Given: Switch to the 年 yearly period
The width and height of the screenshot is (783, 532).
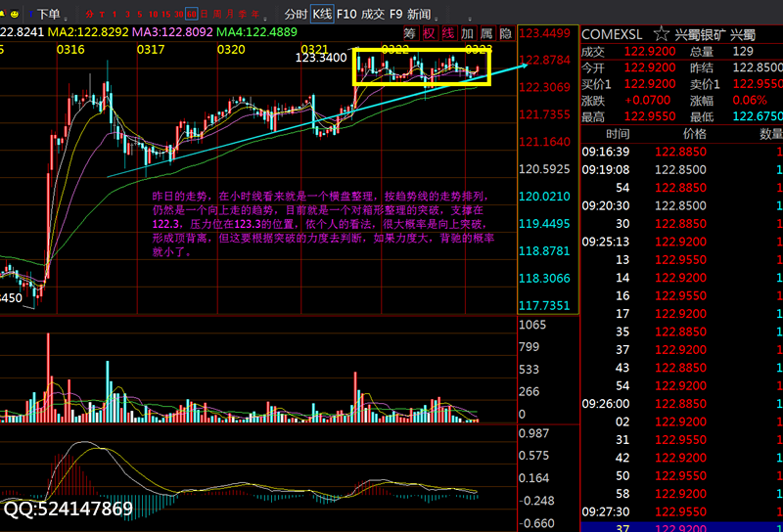Looking at the screenshot, I should pos(255,14).
